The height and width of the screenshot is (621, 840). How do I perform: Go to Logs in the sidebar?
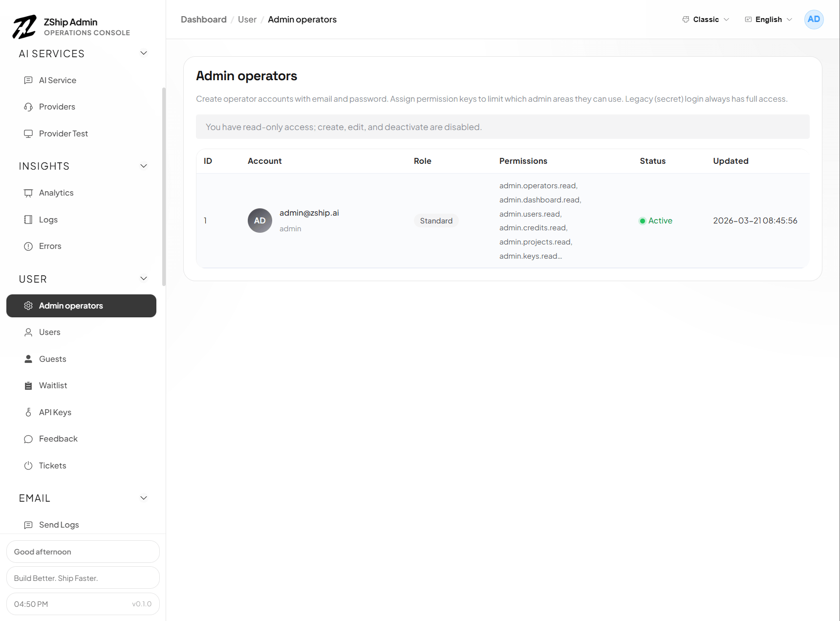(x=48, y=220)
